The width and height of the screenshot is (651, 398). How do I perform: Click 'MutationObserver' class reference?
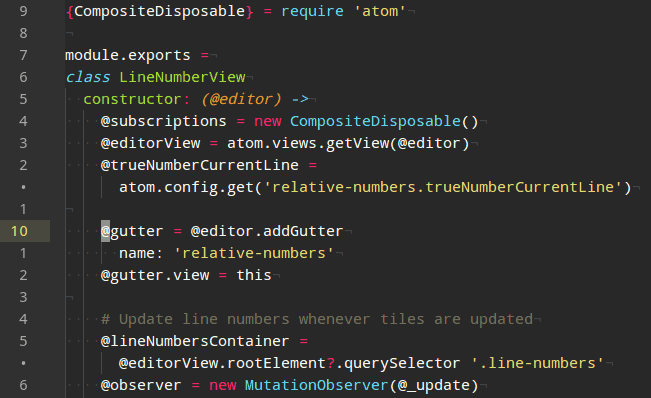317,385
